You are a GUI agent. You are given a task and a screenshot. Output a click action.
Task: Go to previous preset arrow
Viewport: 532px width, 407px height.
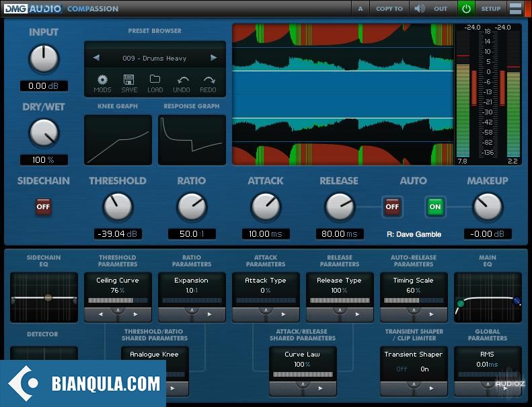point(96,58)
